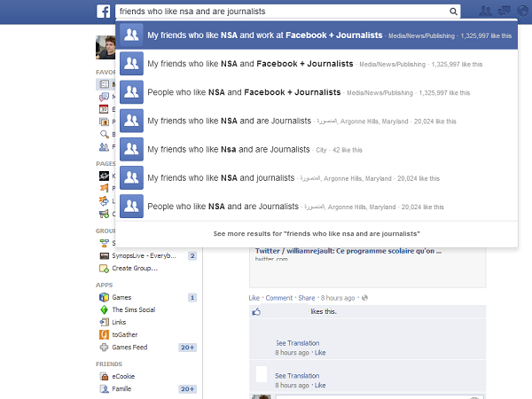Screen dimensions: 532x399
Task: Select suggestion 'My friends who like NSA and Facebook + Journalists'
Action: point(317,64)
